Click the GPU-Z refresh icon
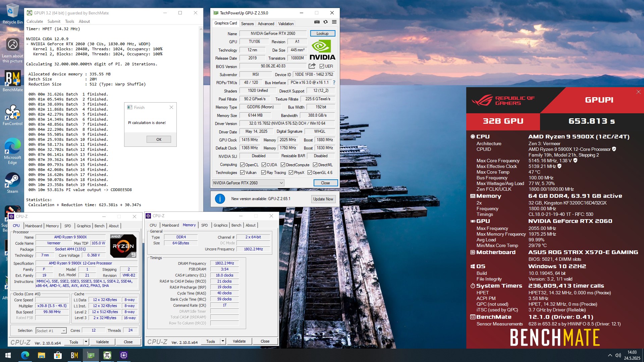Screen dimensions: 644x362 pyautogui.click(x=325, y=22)
